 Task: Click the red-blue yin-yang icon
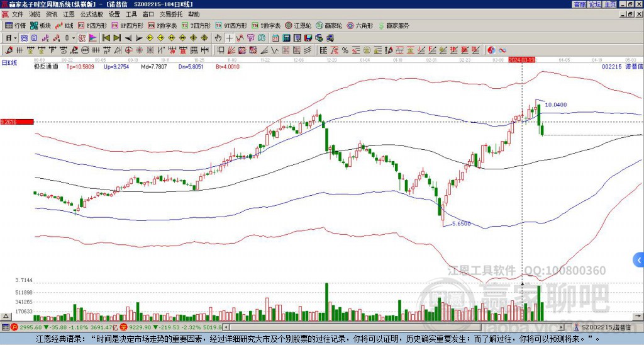pyautogui.click(x=491, y=50)
